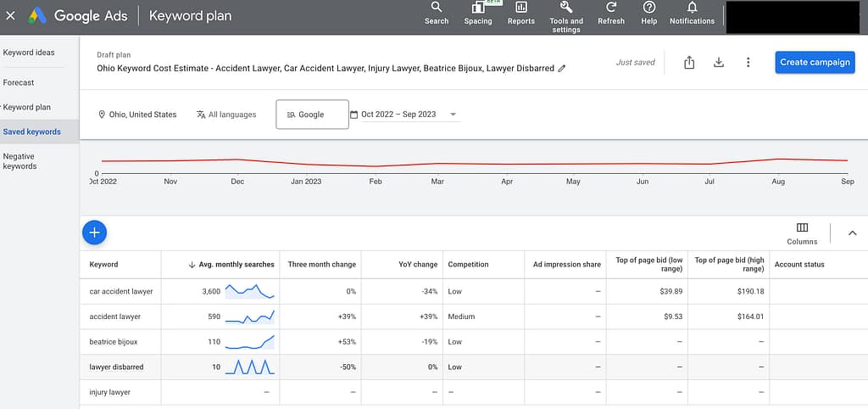
Task: Open the date range dropdown arrow
Action: 453,115
